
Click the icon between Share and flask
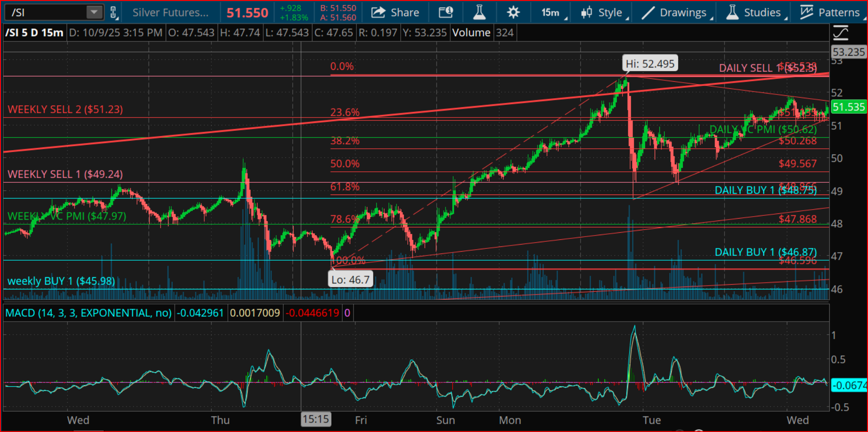pos(446,12)
